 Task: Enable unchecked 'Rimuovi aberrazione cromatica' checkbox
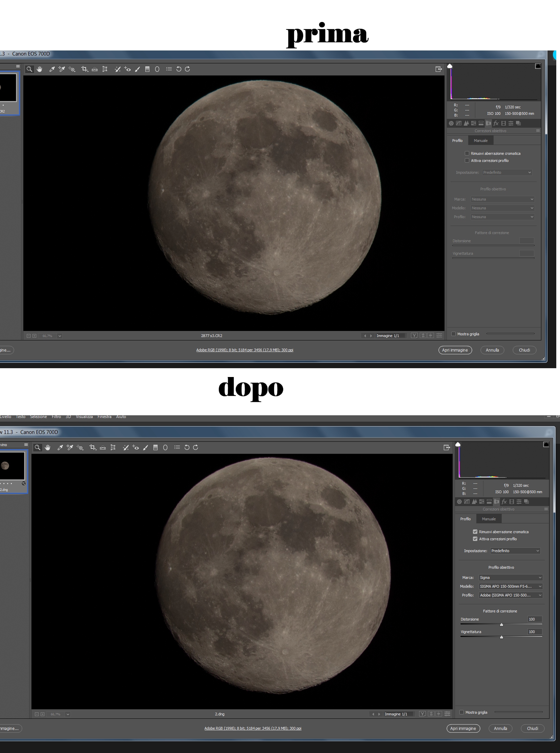pos(467,153)
